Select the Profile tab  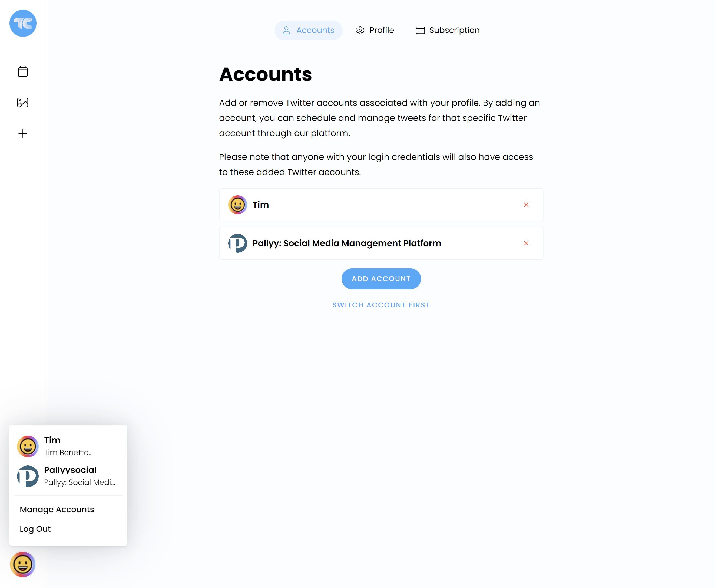click(381, 30)
